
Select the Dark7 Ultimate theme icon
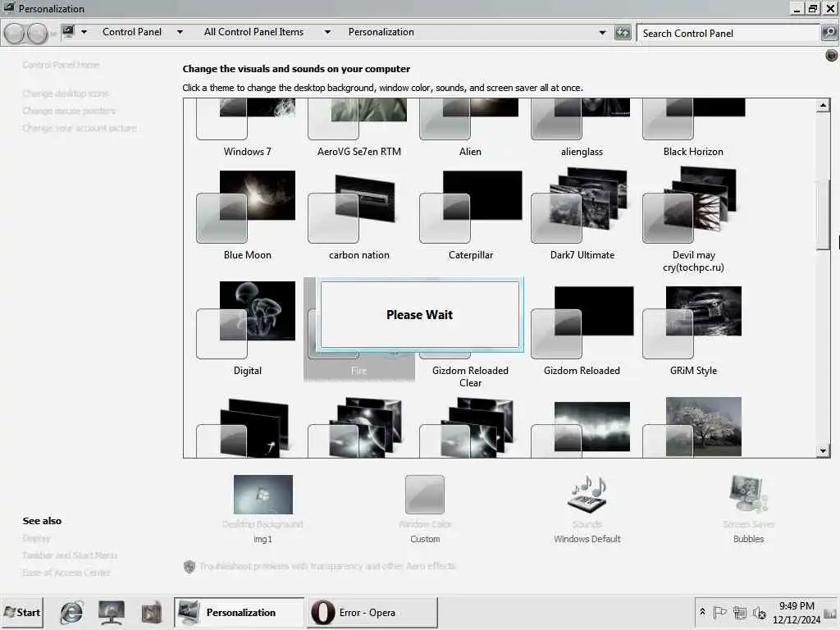click(579, 206)
